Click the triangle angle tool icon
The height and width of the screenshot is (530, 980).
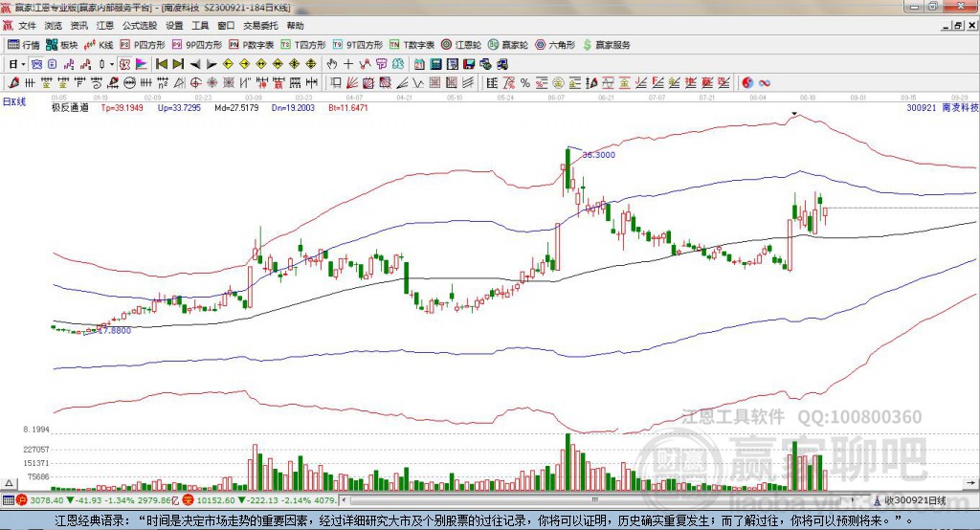click(x=179, y=82)
